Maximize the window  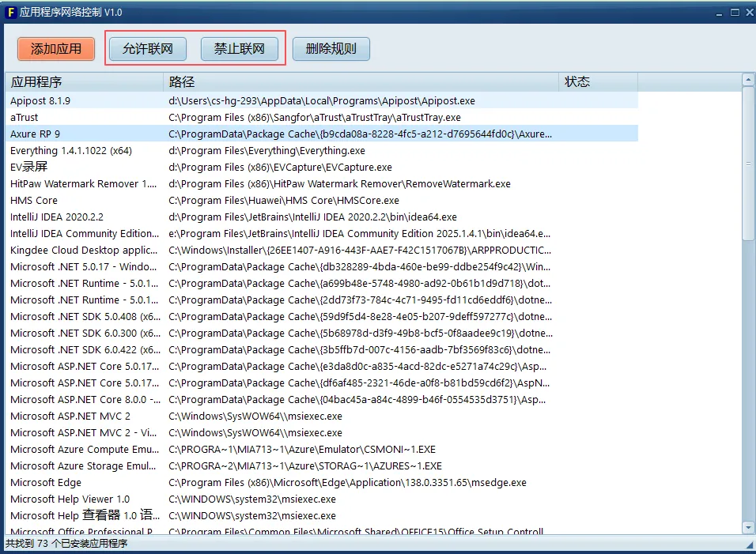click(x=735, y=13)
